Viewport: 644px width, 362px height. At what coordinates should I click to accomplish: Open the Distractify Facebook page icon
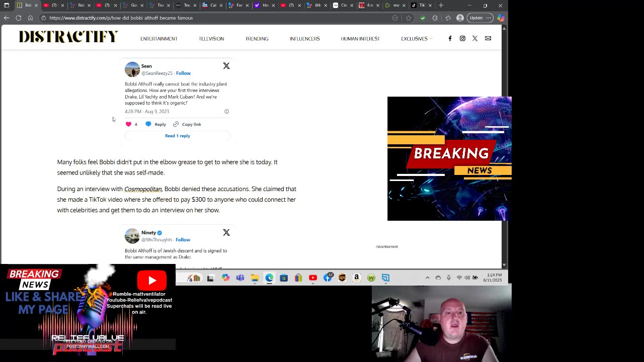coord(450,38)
